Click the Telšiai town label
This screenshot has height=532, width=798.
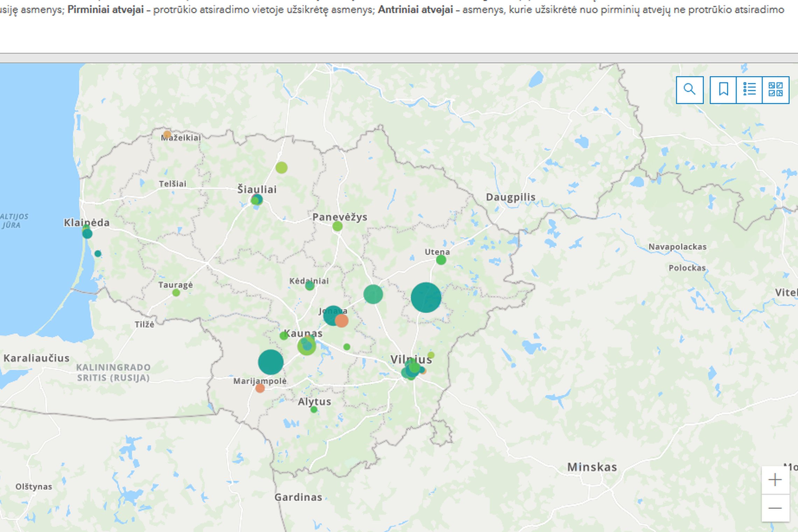173,184
